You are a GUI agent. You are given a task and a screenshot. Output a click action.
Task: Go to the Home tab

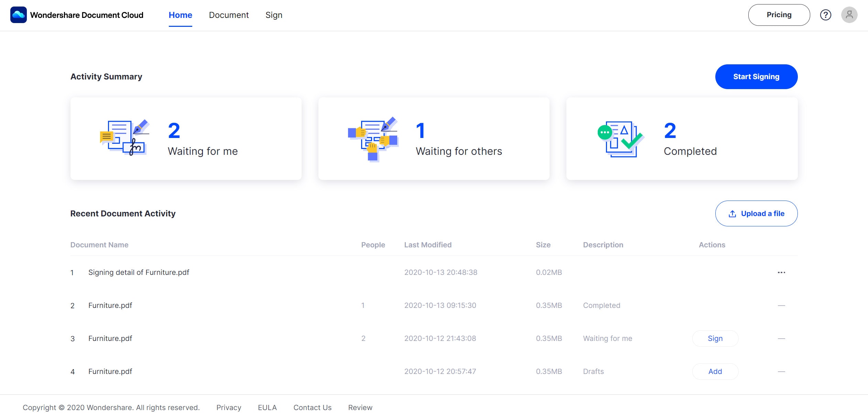coord(180,15)
